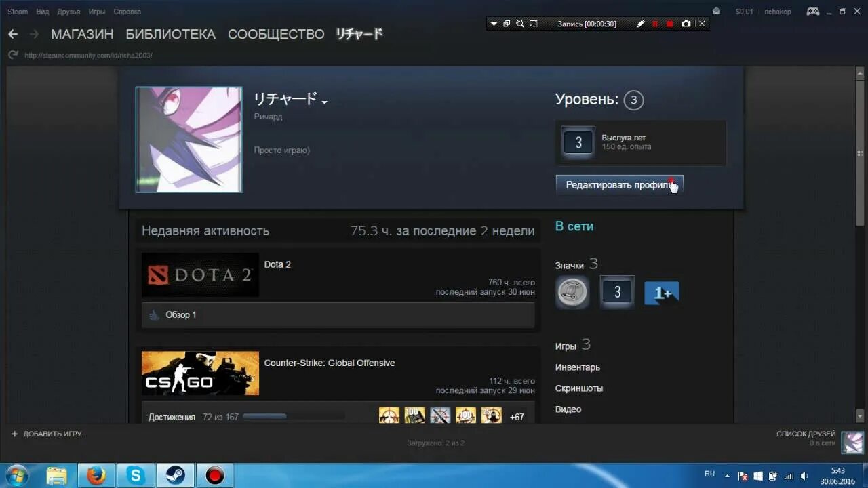Click the ДОБАВИТЬ ИГРУ... label
The height and width of the screenshot is (488, 868).
pyautogui.click(x=54, y=434)
